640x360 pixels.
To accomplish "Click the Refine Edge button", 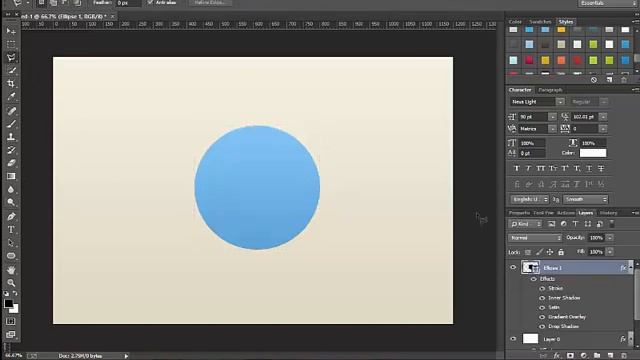I will coord(210,2).
